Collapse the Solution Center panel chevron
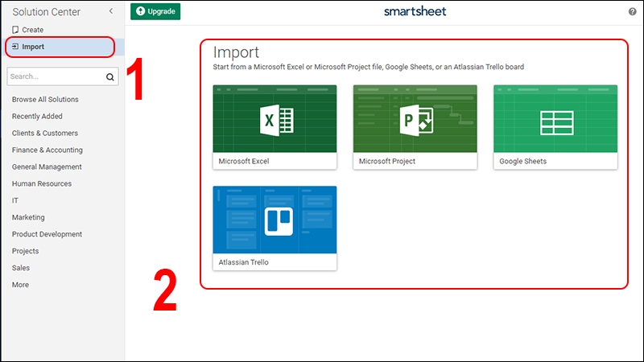 [111, 11]
